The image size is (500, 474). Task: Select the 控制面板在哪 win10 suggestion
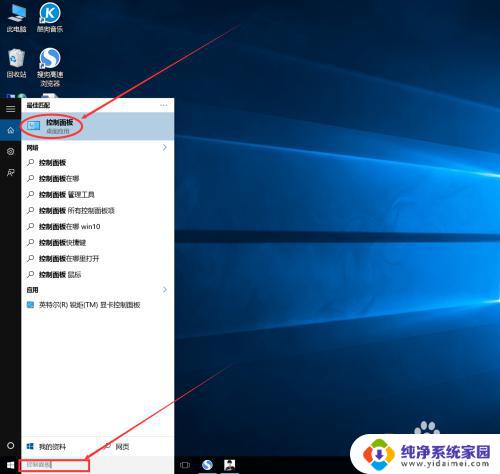pos(98,227)
